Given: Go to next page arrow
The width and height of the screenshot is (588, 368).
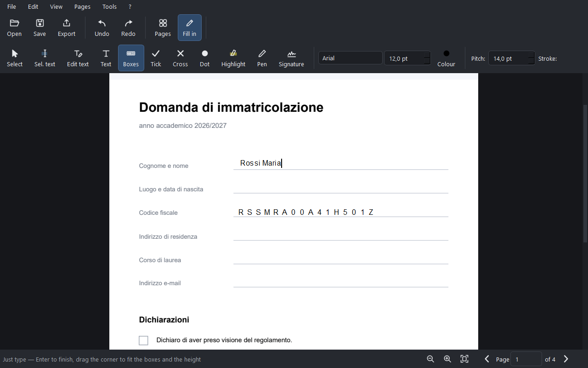Looking at the screenshot, I should [566, 359].
